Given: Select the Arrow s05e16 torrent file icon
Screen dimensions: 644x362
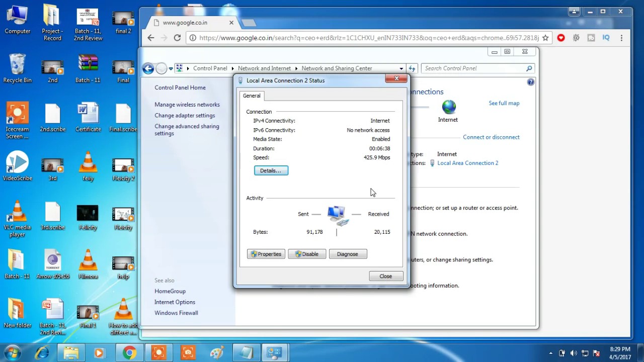Looking at the screenshot, I should (52, 264).
